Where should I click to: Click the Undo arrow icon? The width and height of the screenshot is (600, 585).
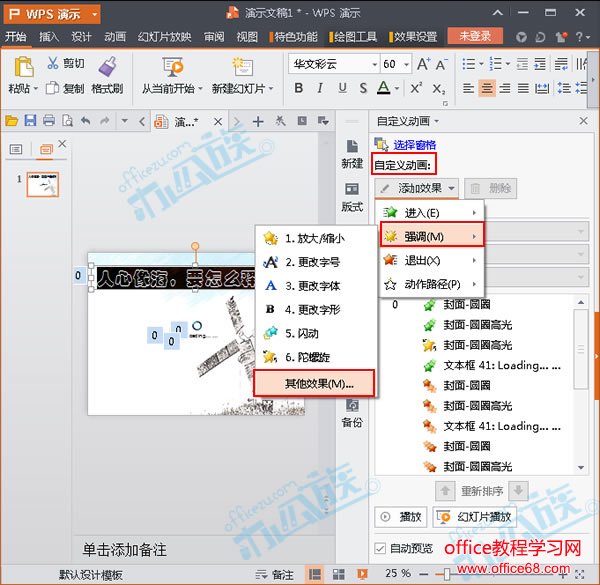pos(85,121)
